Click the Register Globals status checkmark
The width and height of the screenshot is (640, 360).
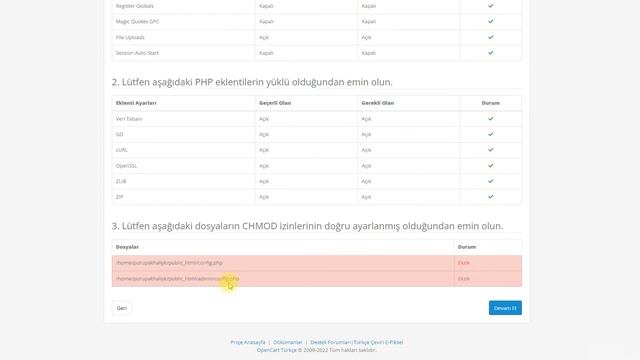pyautogui.click(x=491, y=6)
